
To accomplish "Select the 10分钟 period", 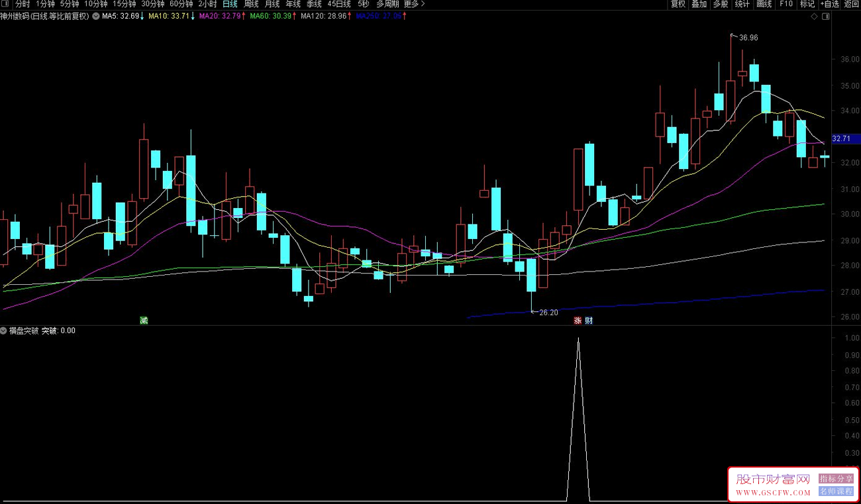I will (x=95, y=4).
